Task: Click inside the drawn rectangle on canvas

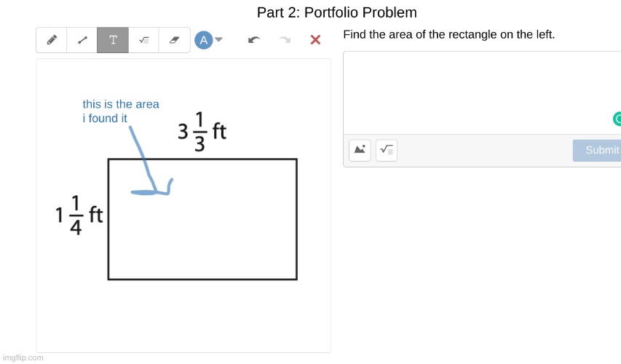Action: point(218,233)
